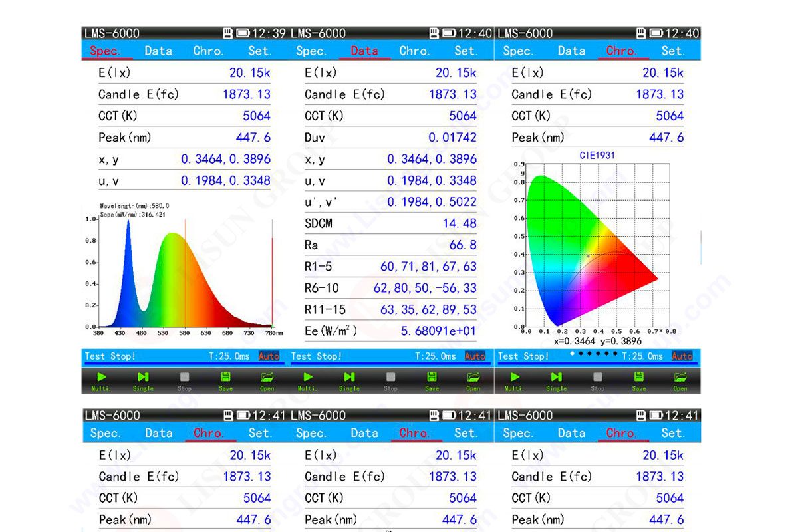This screenshot has height=532, width=798.
Task: Click the Ra value 66.8
Action: (x=463, y=245)
